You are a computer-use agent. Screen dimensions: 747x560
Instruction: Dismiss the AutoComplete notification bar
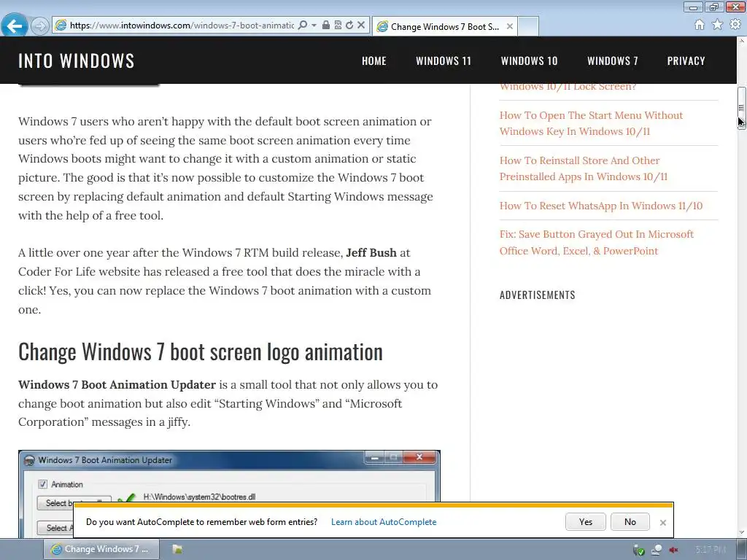(x=662, y=522)
